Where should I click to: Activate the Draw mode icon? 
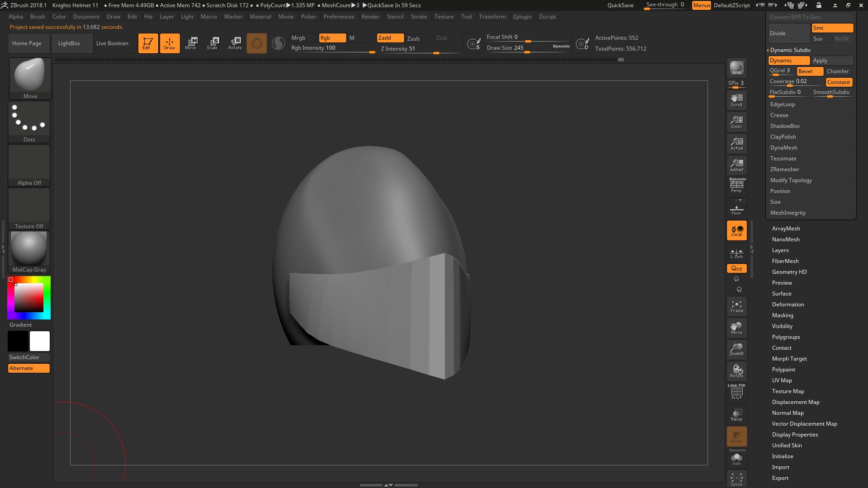tap(170, 43)
